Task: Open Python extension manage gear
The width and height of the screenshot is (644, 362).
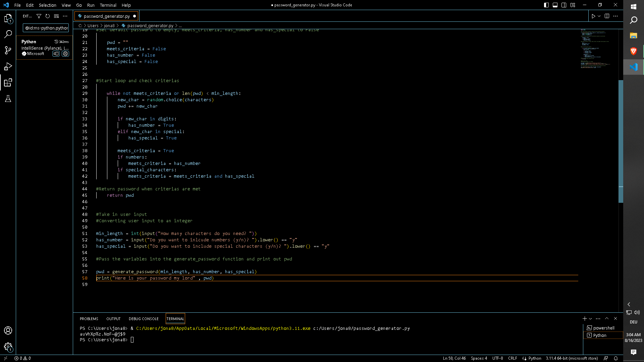Action: click(x=65, y=54)
